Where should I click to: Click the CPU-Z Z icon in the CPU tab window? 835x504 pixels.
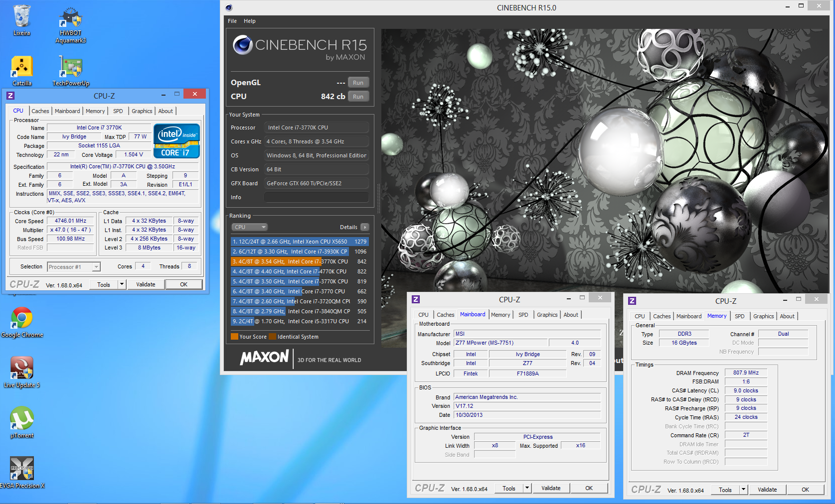point(10,95)
